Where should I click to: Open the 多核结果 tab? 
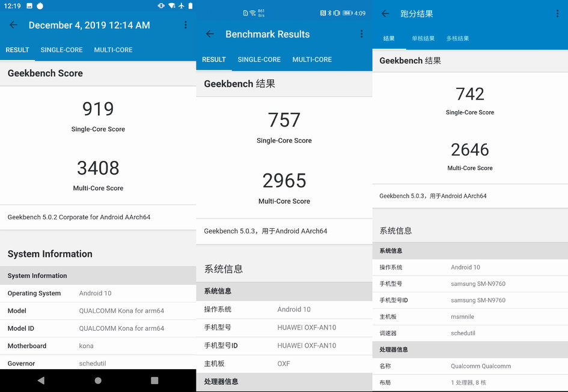coord(458,38)
